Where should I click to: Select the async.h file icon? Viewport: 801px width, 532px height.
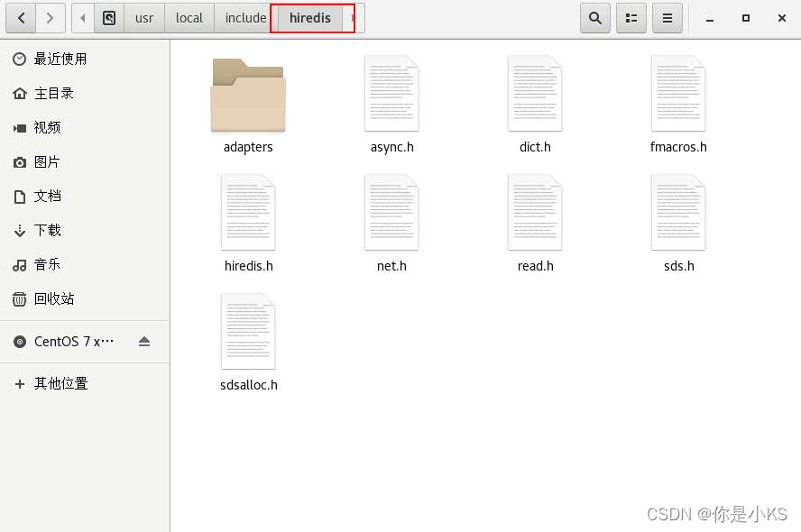click(x=391, y=94)
